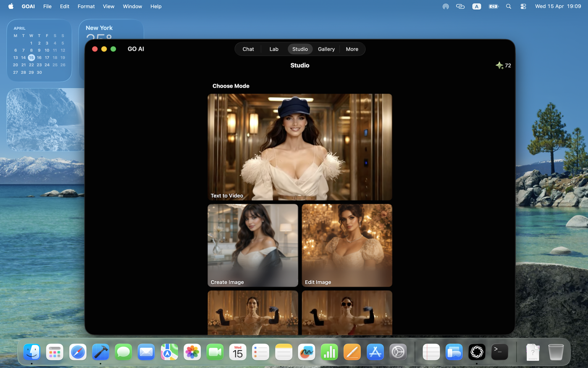Screen dimensions: 588x368
Task: Open the Format menu
Action: click(86, 6)
